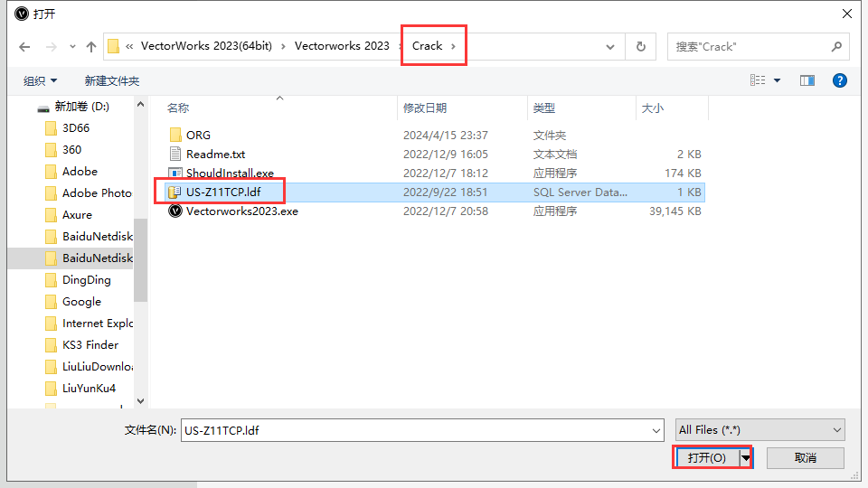Click 2022/9/22 18:51 date cell
This screenshot has height=488, width=868.
pos(445,192)
